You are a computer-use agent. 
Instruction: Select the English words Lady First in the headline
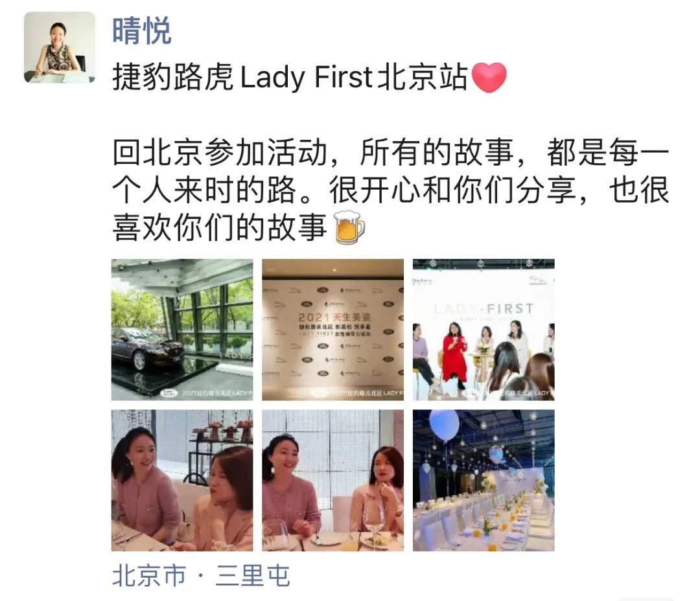[306, 77]
